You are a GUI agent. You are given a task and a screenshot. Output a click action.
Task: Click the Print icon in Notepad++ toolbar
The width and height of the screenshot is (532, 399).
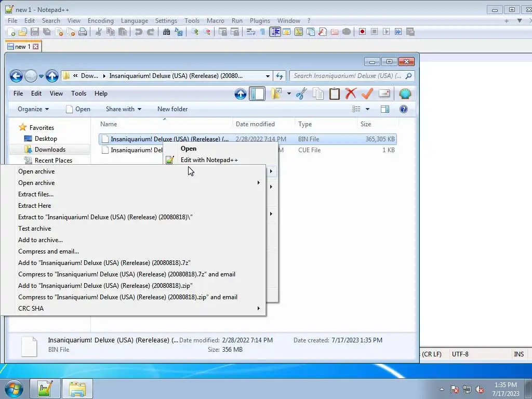tap(83, 32)
